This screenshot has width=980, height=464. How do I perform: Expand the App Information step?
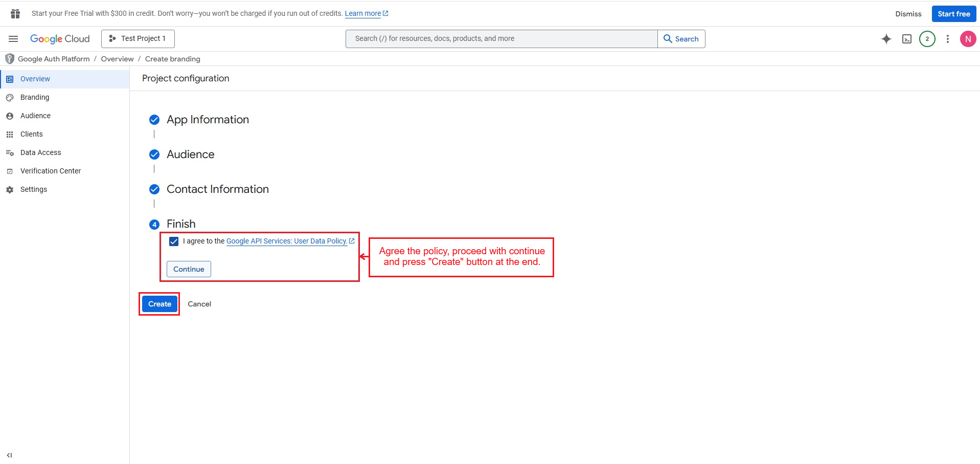pyautogui.click(x=208, y=120)
